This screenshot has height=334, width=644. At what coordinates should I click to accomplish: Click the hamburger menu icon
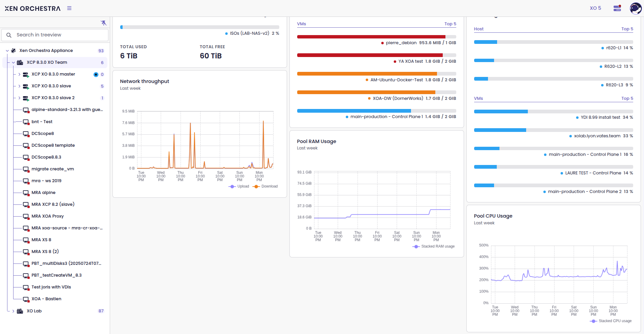tap(69, 8)
